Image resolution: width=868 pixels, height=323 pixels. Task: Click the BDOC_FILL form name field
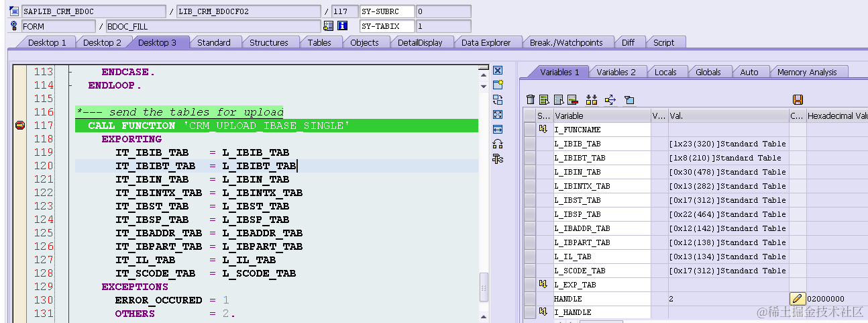click(x=213, y=26)
